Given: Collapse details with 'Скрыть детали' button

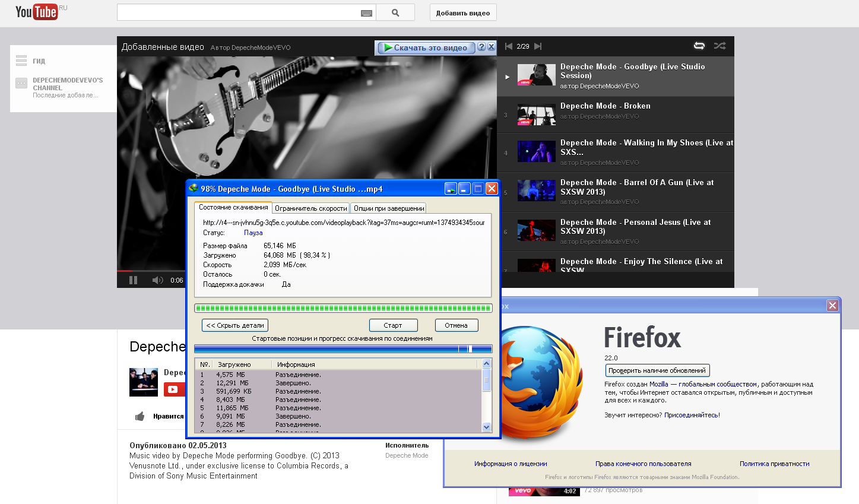Looking at the screenshot, I should tap(235, 325).
